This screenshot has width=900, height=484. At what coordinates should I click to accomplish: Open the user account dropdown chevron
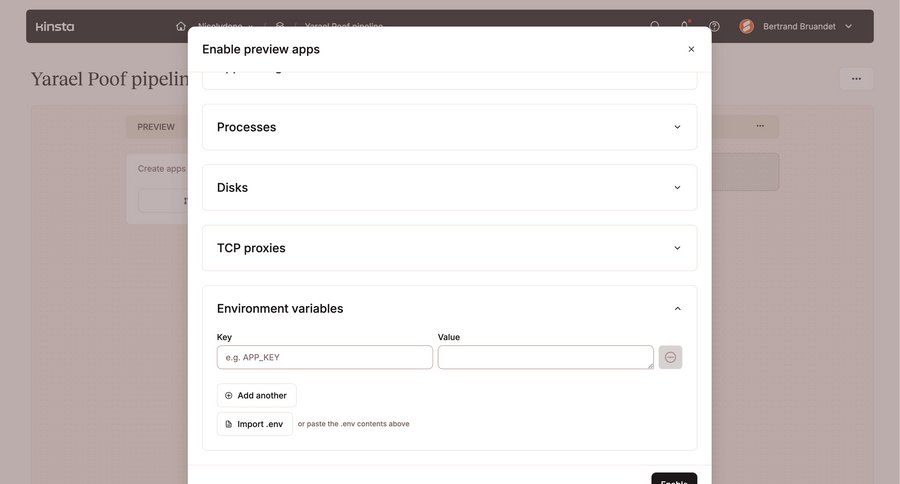coord(849,26)
